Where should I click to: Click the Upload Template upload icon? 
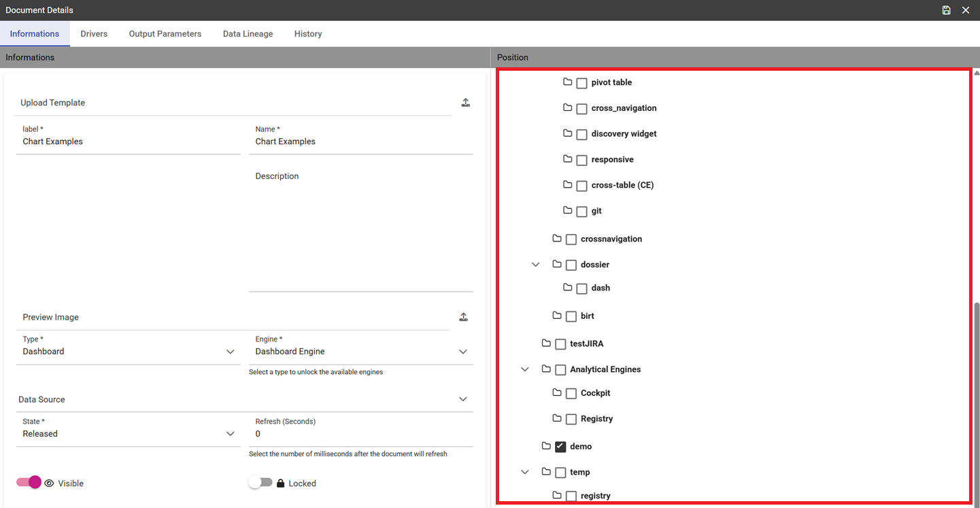466,103
